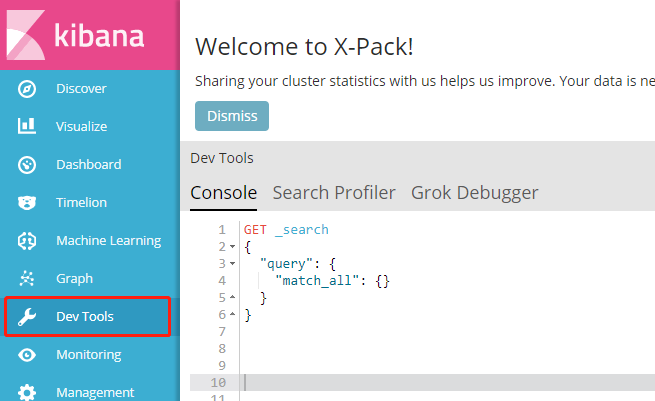
Task: Click the Timelion bear face icon
Action: (27, 203)
